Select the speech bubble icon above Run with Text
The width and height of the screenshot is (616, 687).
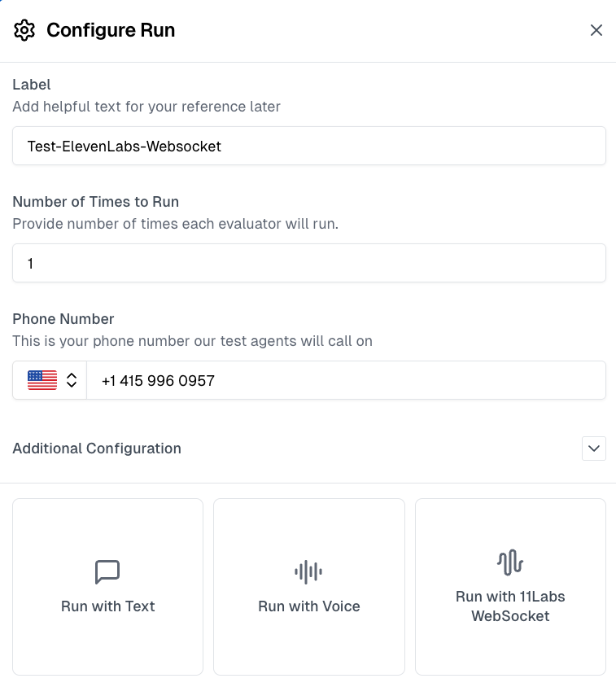[x=107, y=571]
